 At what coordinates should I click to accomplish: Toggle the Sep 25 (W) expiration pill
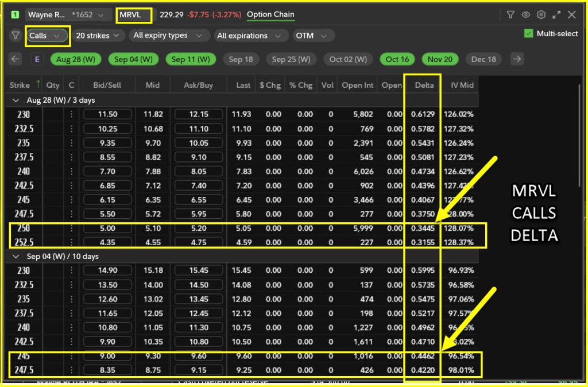coord(291,59)
